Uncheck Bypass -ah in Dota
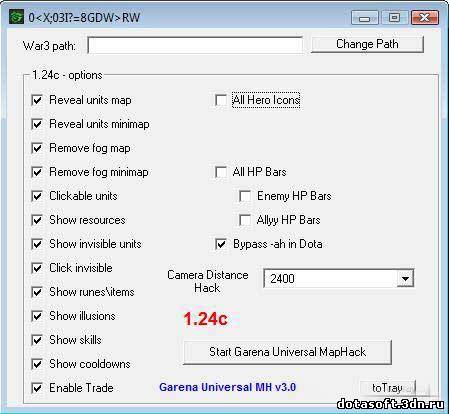The image size is (449, 414). (x=221, y=244)
